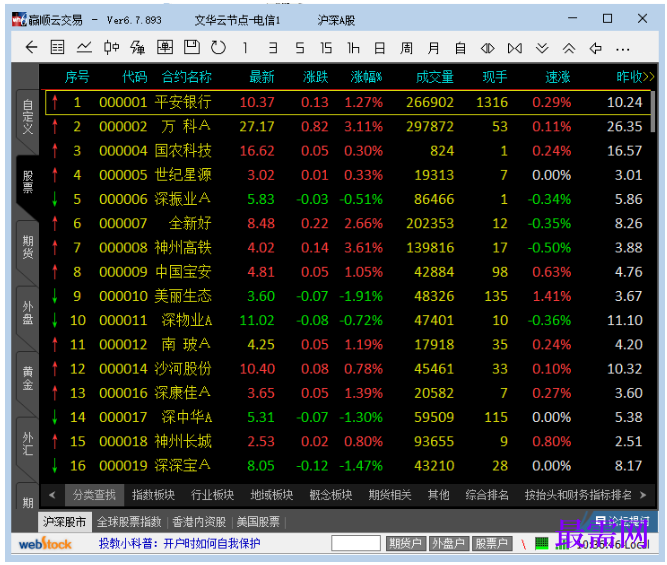667x565 pixels.
Task: Click the expand horizontally arrows icon
Action: click(487, 48)
